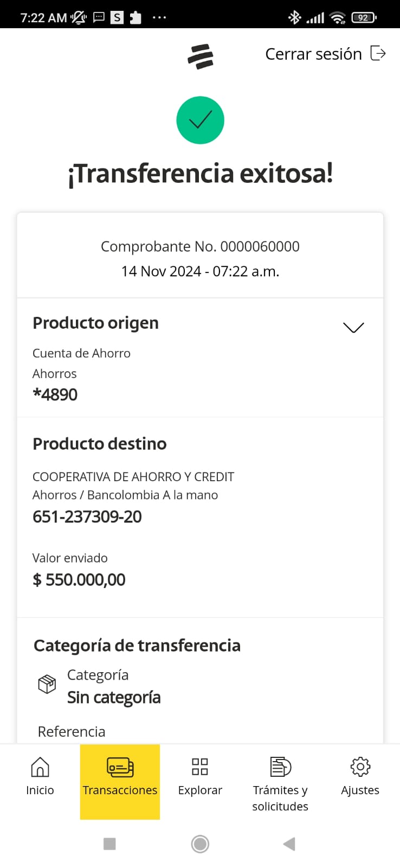
Task: Tap destination account number 651-237309-20
Action: coord(87,517)
